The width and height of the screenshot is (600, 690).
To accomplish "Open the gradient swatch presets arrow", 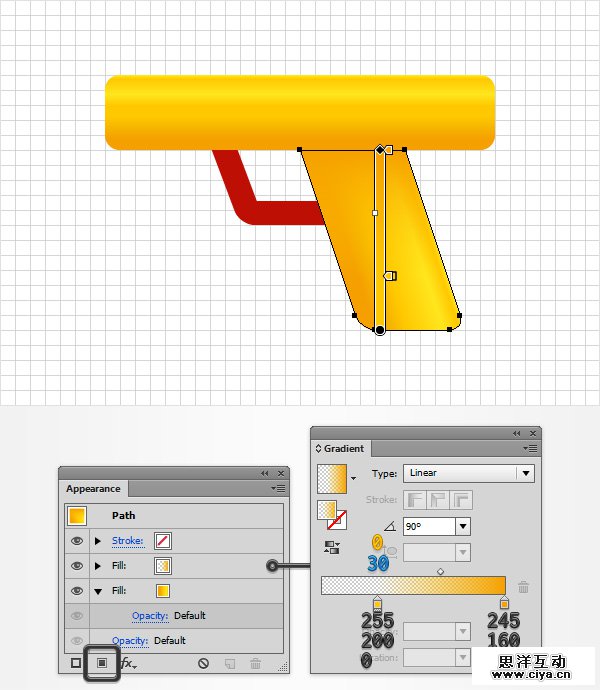I will [353, 478].
